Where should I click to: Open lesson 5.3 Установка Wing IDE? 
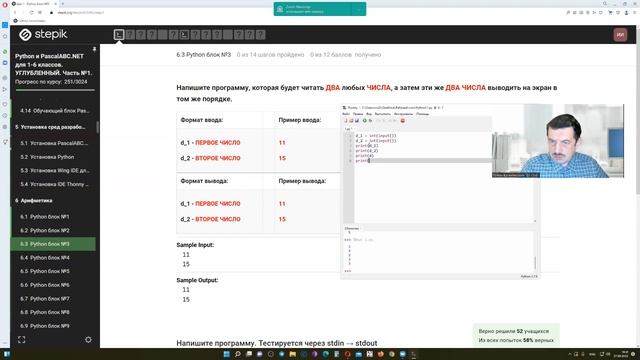coord(55,170)
